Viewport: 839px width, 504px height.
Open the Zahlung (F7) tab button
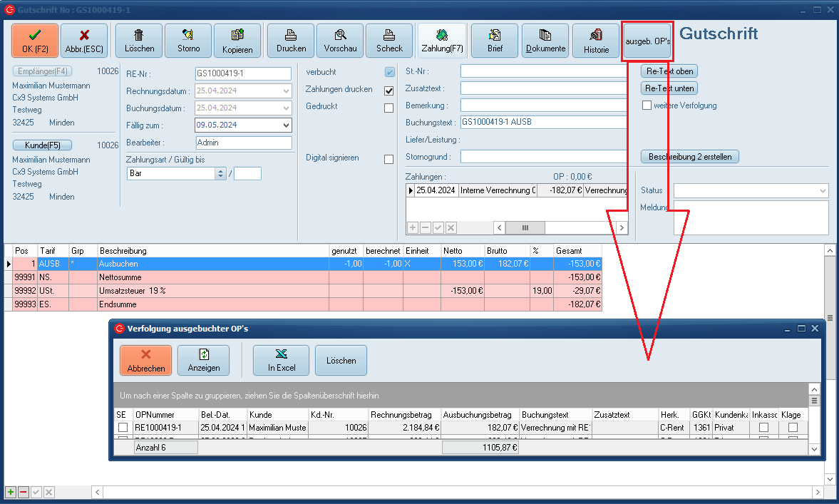[442, 41]
